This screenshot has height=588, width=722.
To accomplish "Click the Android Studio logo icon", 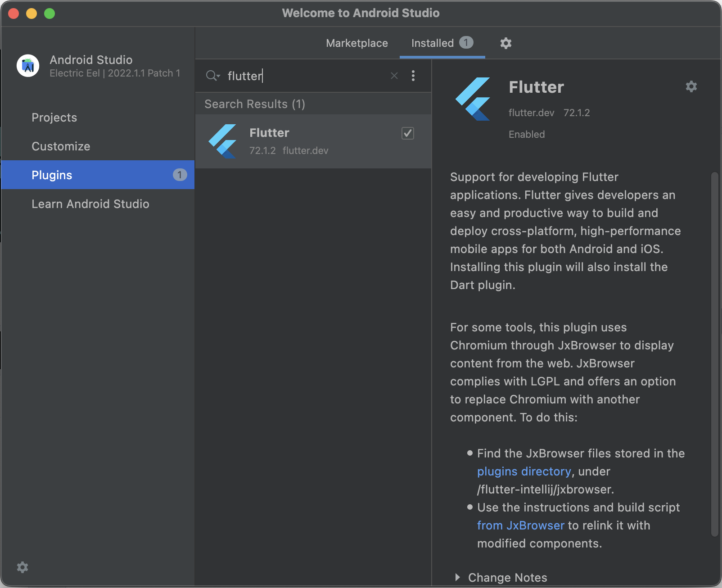I will [28, 66].
